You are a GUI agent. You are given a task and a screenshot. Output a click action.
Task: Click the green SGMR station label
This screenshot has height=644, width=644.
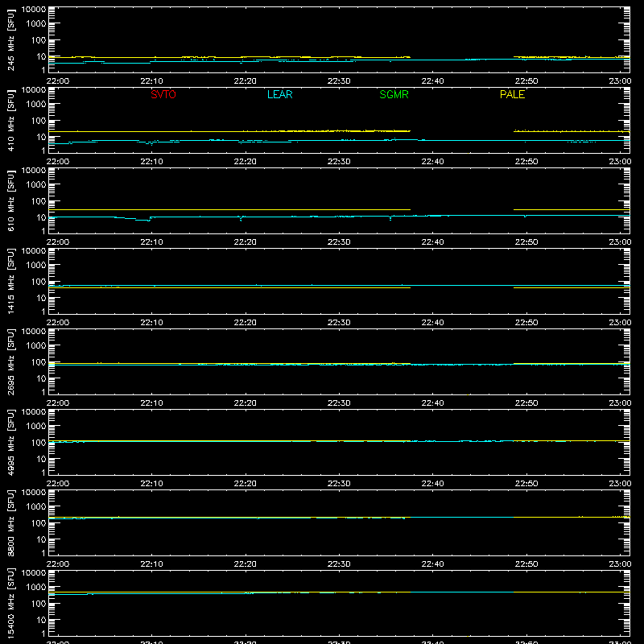pos(394,94)
